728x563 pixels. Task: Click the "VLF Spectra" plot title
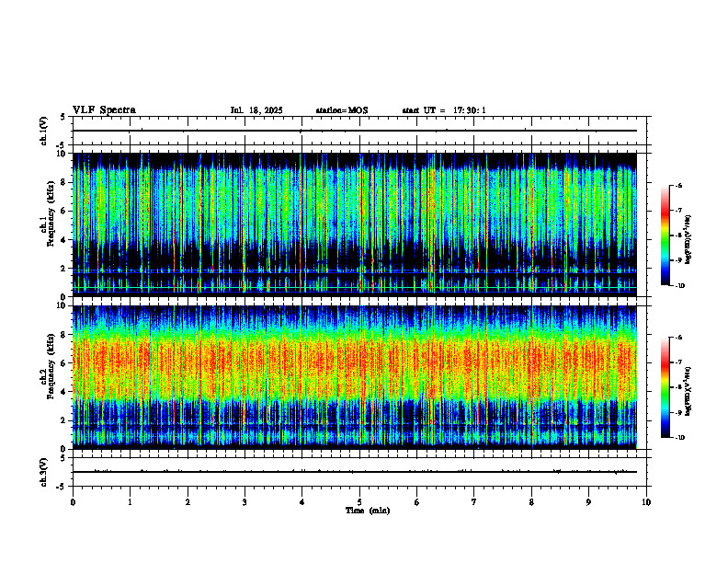(x=104, y=110)
